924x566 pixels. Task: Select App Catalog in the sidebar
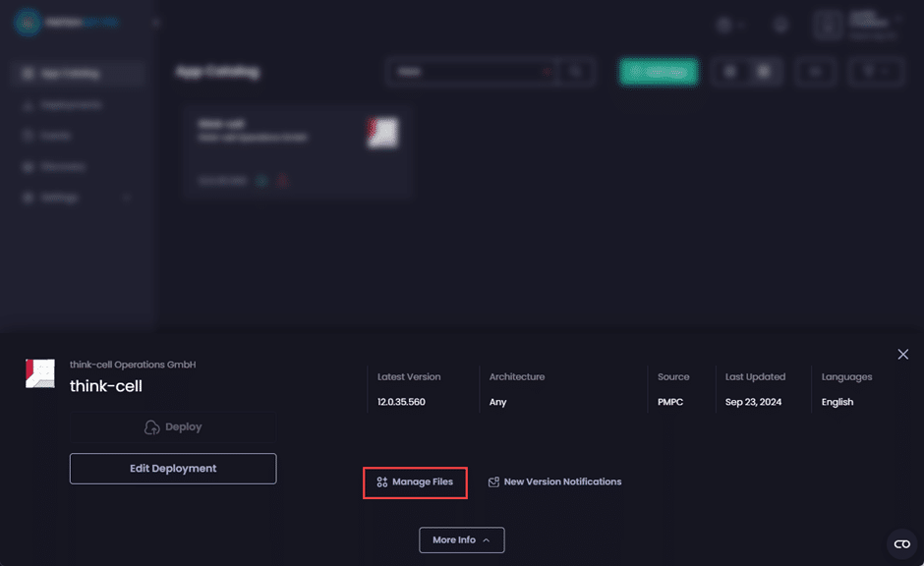[74, 73]
